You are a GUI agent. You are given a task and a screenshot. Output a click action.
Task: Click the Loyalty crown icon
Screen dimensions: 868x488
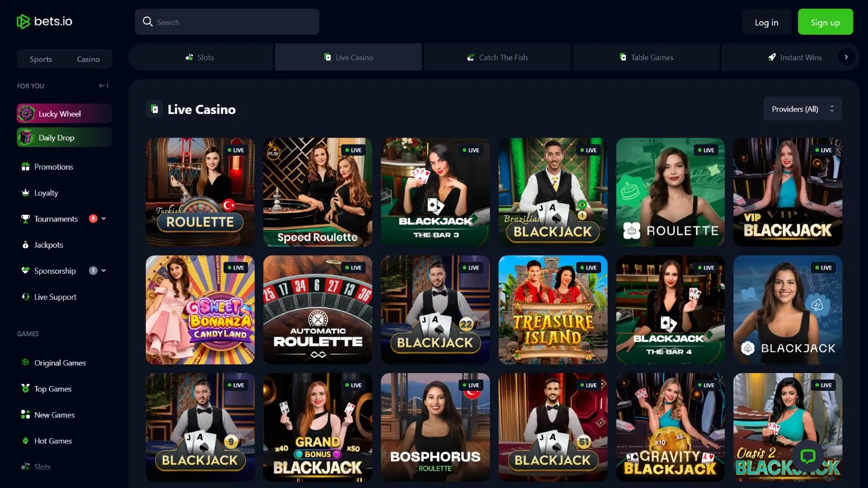click(x=25, y=192)
